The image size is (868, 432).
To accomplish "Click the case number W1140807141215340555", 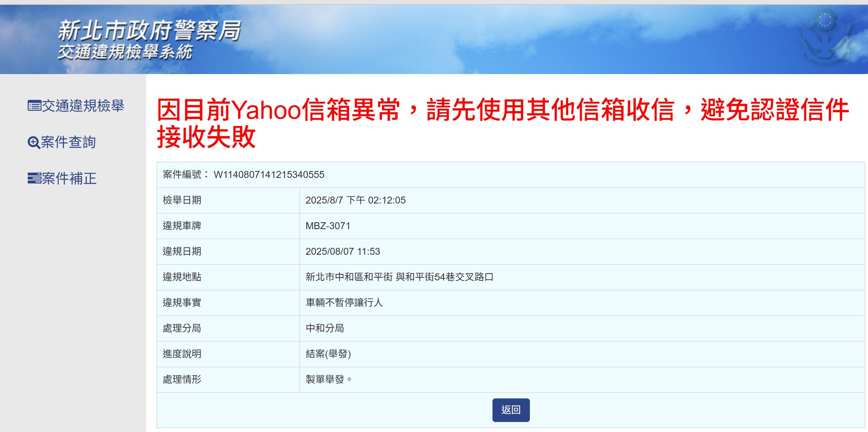I will click(x=269, y=174).
